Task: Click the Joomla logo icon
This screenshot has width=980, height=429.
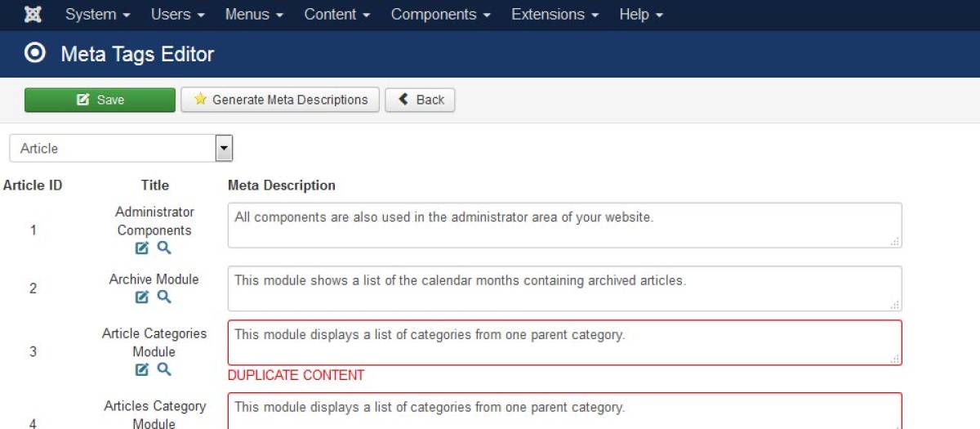Action: point(33,15)
